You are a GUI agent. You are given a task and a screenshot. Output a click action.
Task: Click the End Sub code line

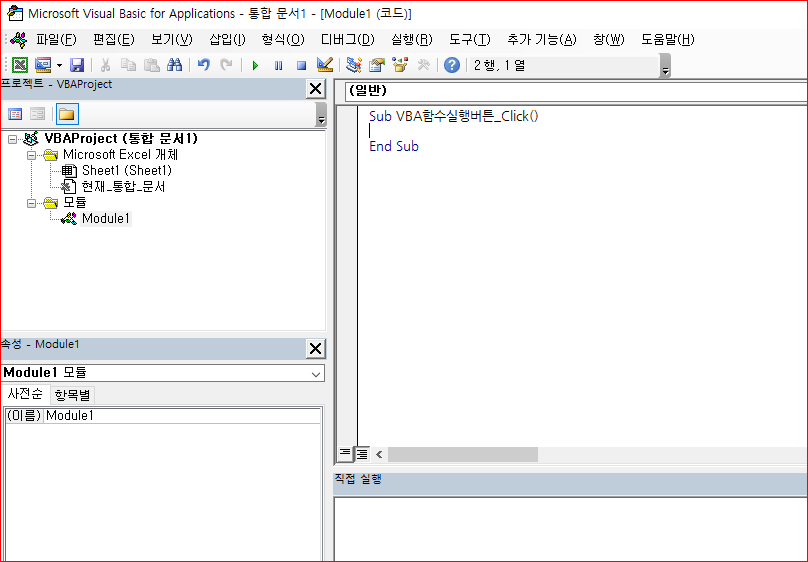[394, 146]
